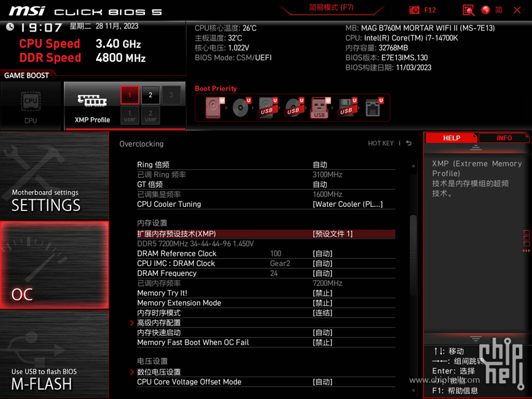The image size is (532, 399).
Task: Click the scroll down arrow of the settings list
Action: click(x=413, y=390)
